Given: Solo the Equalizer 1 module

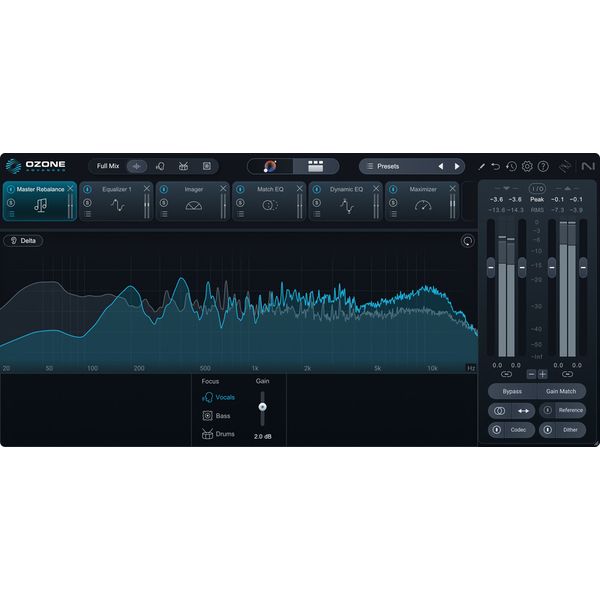Looking at the screenshot, I should (x=87, y=203).
